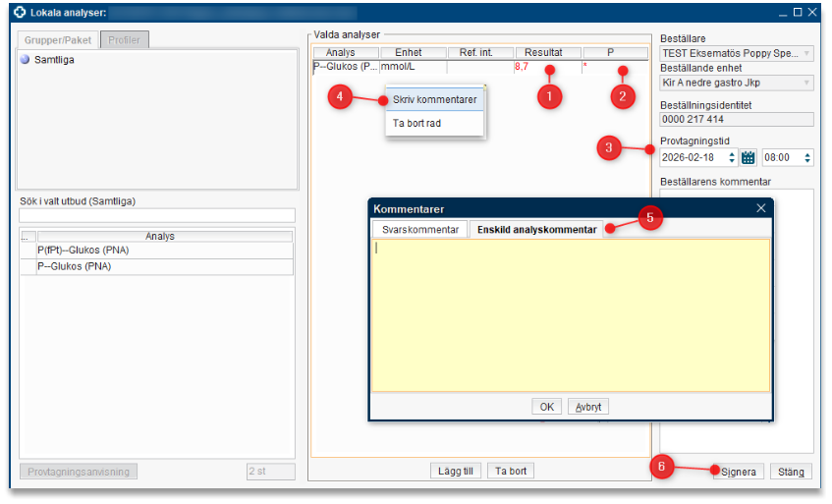Click Lägg till to add analysis
This screenshot has width=832, height=504.
[x=457, y=472]
